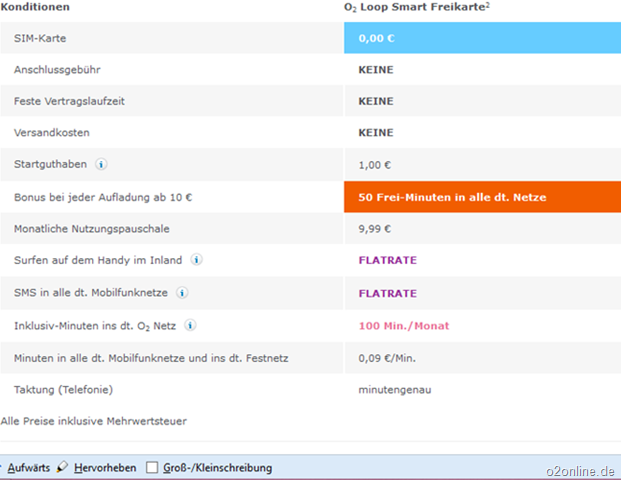Click the Groß-/Kleinschreibung label
621x480 pixels.
pos(217,468)
